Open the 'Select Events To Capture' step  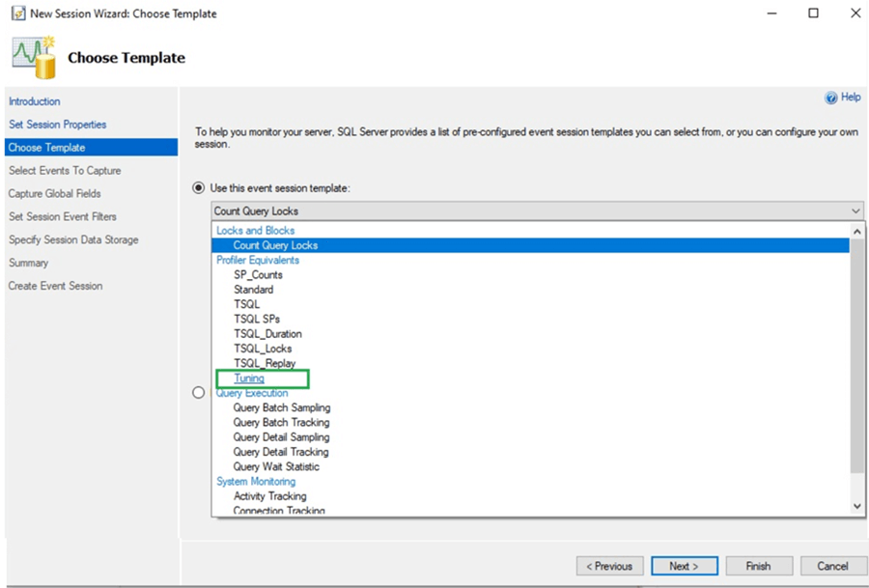pyautogui.click(x=63, y=170)
